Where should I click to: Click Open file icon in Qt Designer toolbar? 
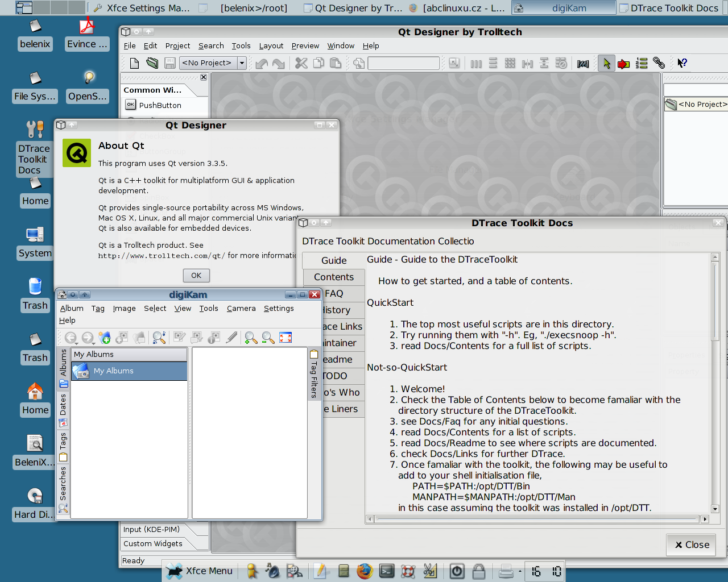point(152,63)
